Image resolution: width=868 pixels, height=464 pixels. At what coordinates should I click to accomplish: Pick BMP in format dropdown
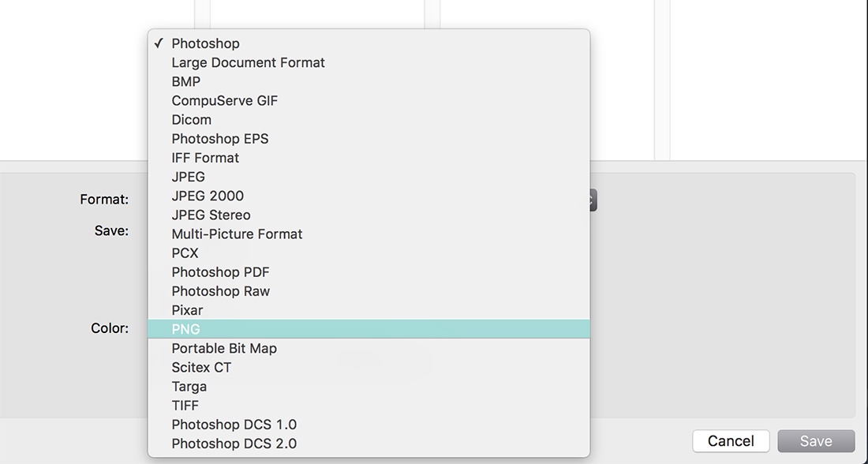pyautogui.click(x=369, y=81)
